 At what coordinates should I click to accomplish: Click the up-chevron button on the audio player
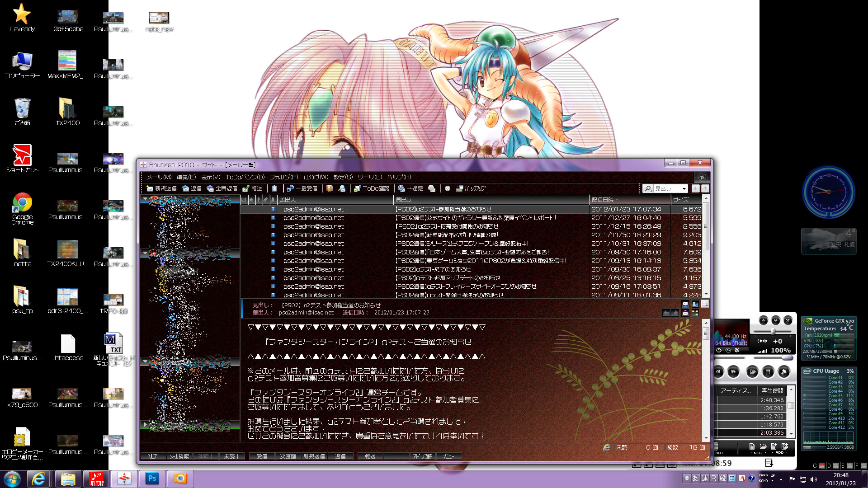click(763, 320)
